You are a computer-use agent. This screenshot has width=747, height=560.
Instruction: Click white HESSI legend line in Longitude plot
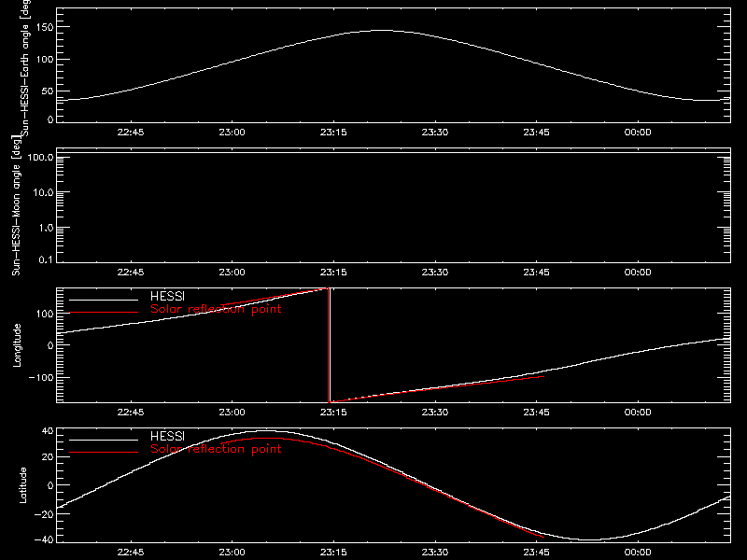pos(104,300)
